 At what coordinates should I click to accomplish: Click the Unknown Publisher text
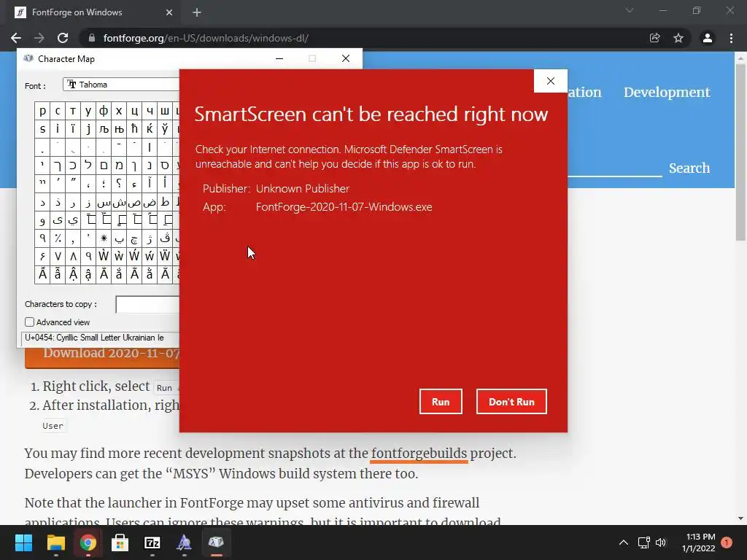[x=303, y=189]
